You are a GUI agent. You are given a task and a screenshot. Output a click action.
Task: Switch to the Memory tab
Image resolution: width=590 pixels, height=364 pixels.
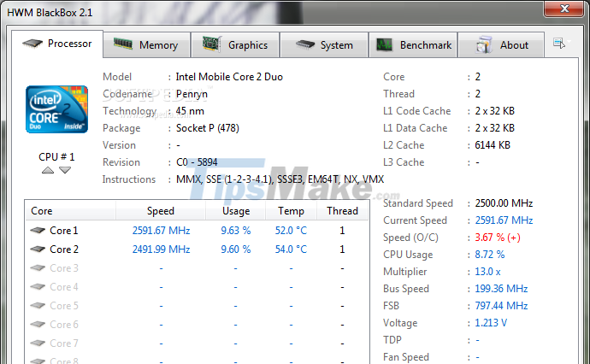pos(146,44)
